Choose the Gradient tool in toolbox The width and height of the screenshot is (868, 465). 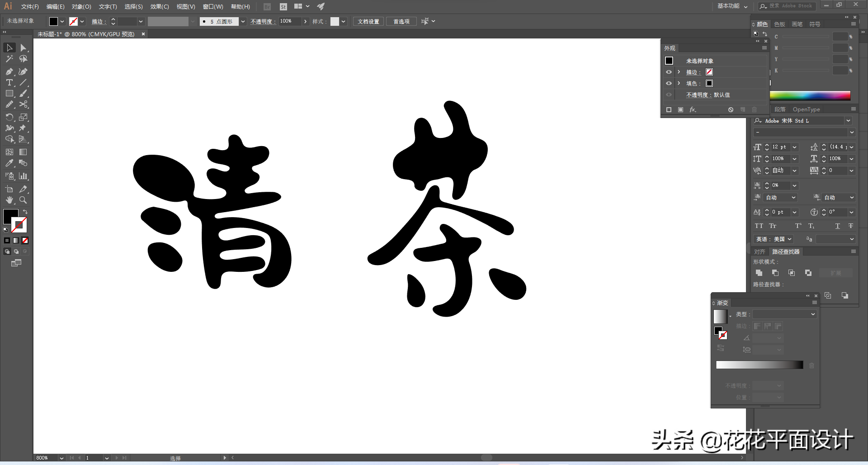(24, 152)
